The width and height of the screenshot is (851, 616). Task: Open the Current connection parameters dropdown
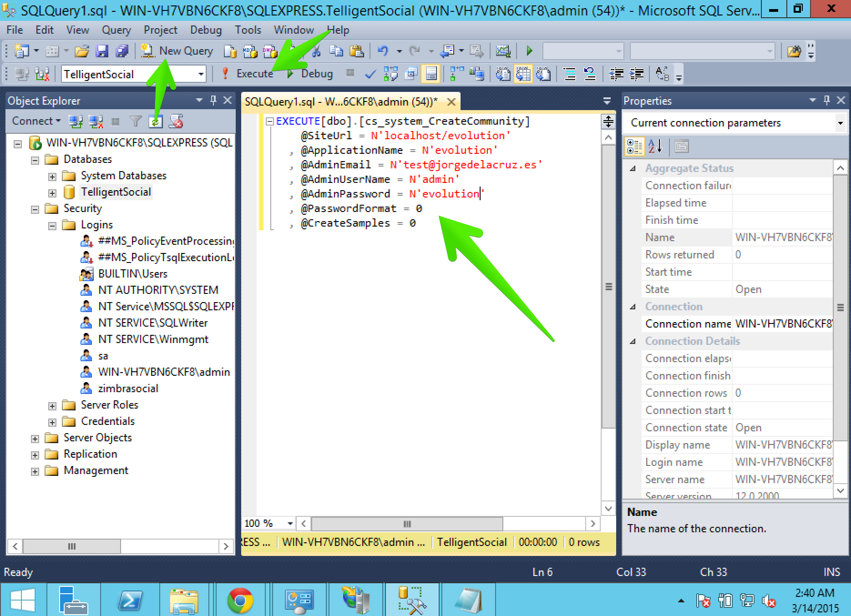[840, 123]
